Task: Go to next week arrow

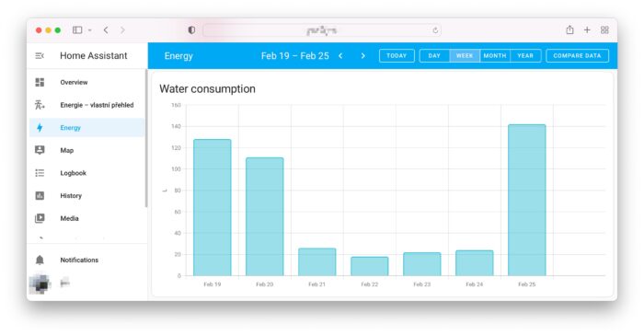Action: [x=363, y=56]
